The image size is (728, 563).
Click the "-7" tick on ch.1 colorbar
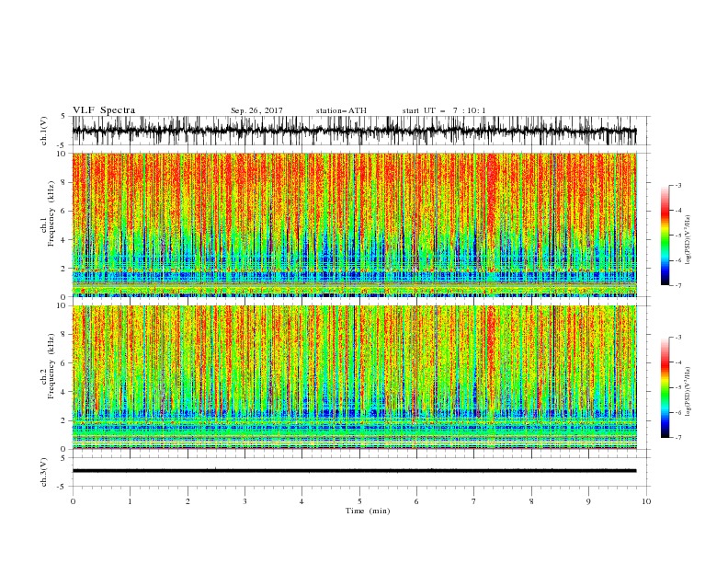point(678,285)
